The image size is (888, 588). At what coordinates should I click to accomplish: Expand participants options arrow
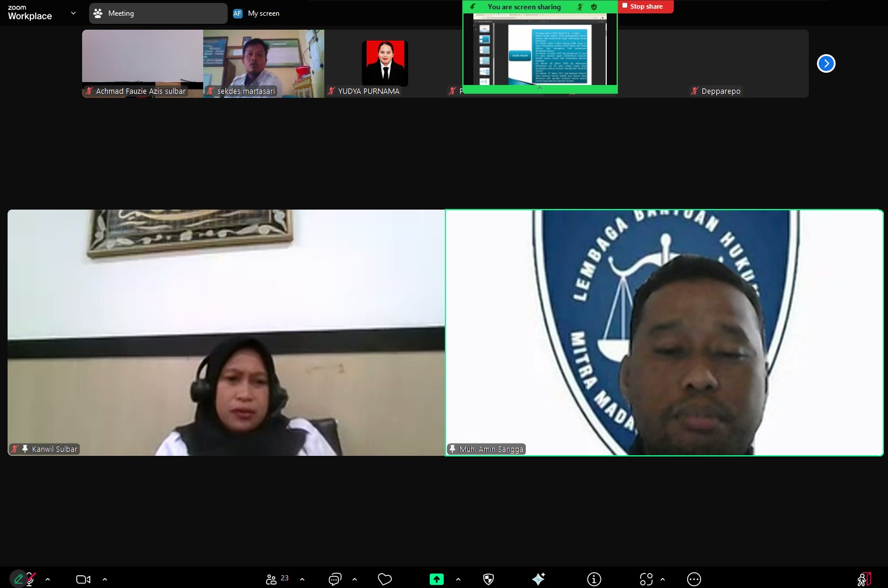click(x=302, y=579)
